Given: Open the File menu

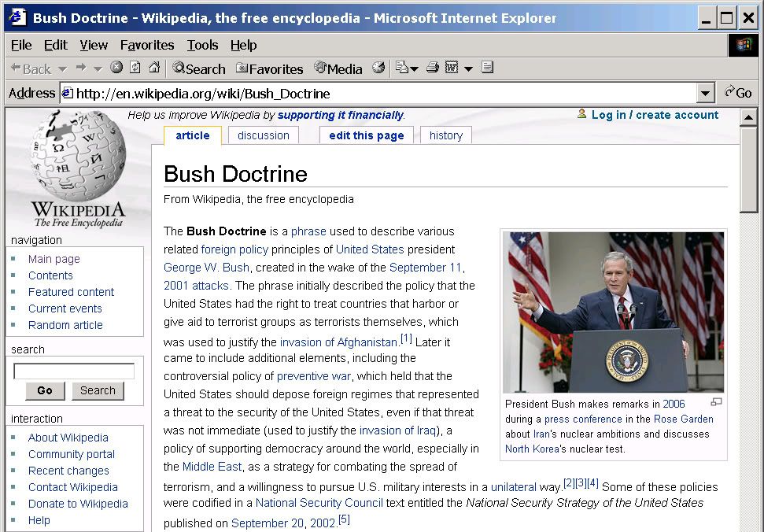Looking at the screenshot, I should click(x=21, y=46).
